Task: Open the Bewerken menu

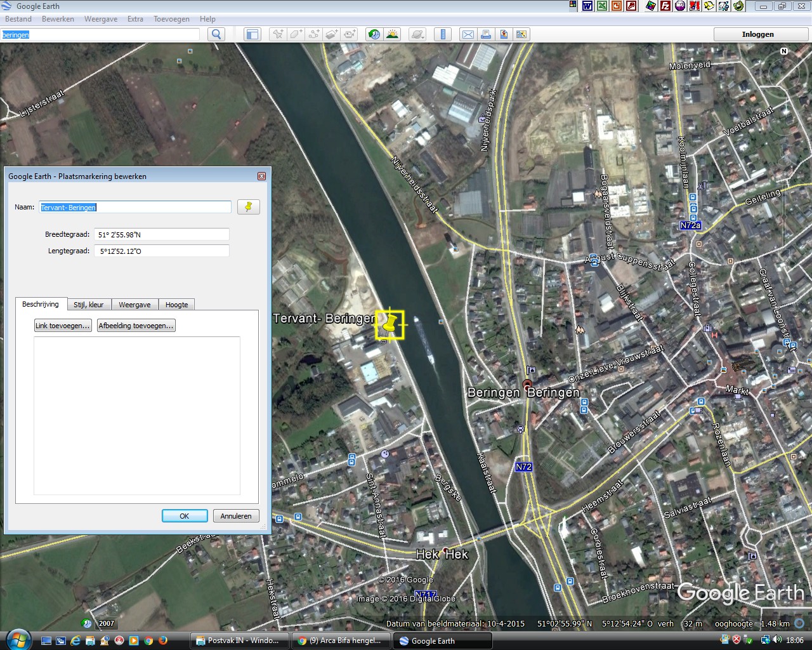Action: 58,19
